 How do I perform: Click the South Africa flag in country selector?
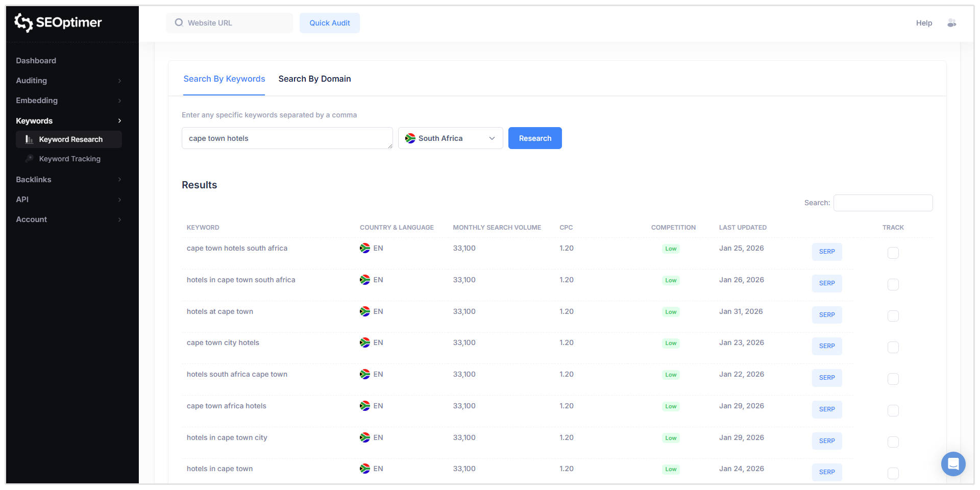tap(410, 138)
